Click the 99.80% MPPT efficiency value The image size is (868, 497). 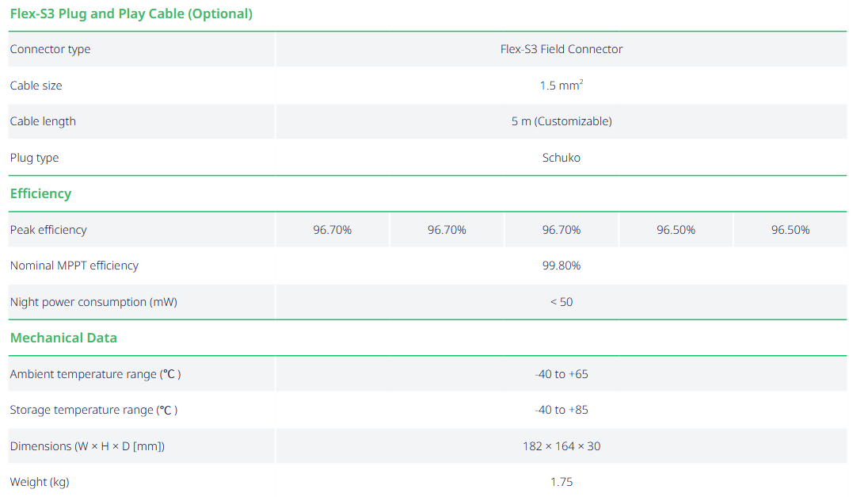coord(561,266)
